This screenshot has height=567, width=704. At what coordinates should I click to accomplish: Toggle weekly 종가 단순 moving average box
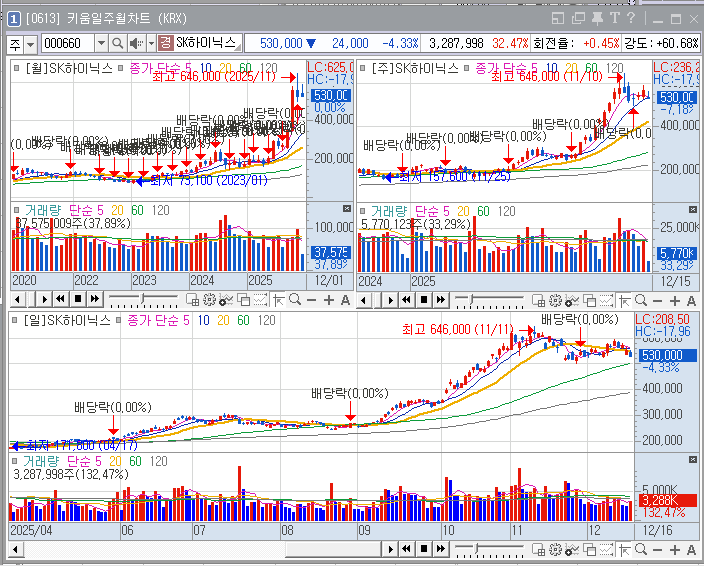[466, 68]
